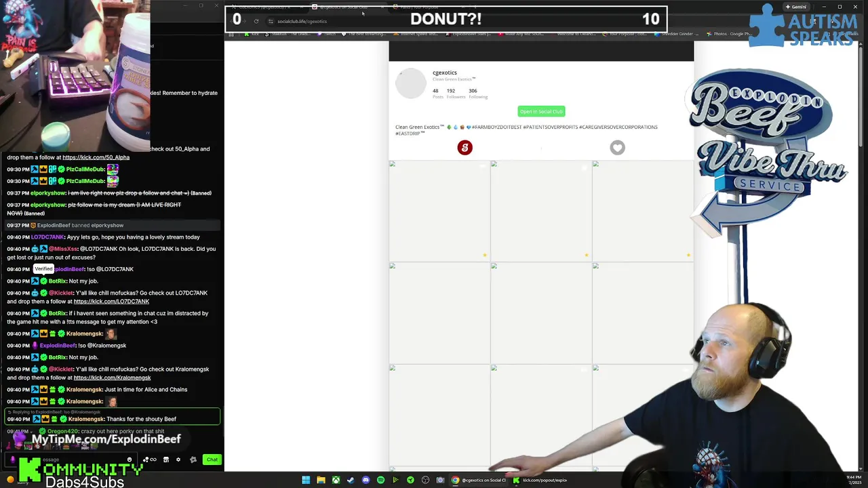The height and width of the screenshot is (488, 868).
Task: Click 'ExplodinBeef banned elporkyshow' moderation notice
Action: click(80, 225)
